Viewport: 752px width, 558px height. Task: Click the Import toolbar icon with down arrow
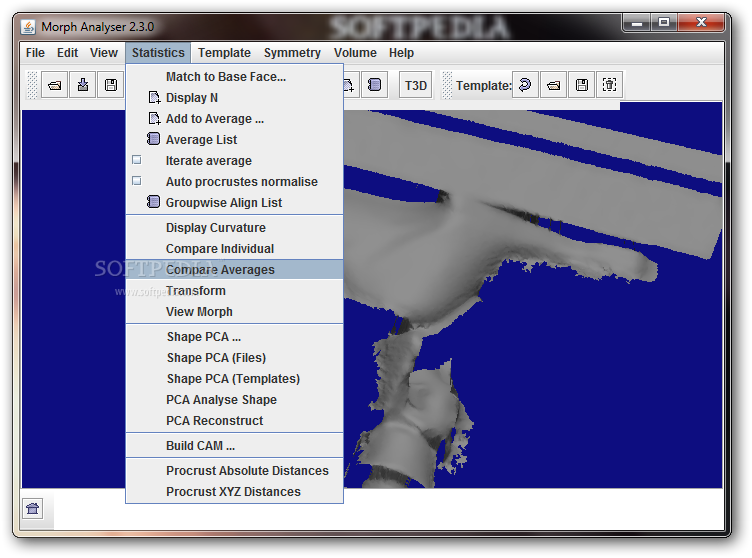[82, 85]
